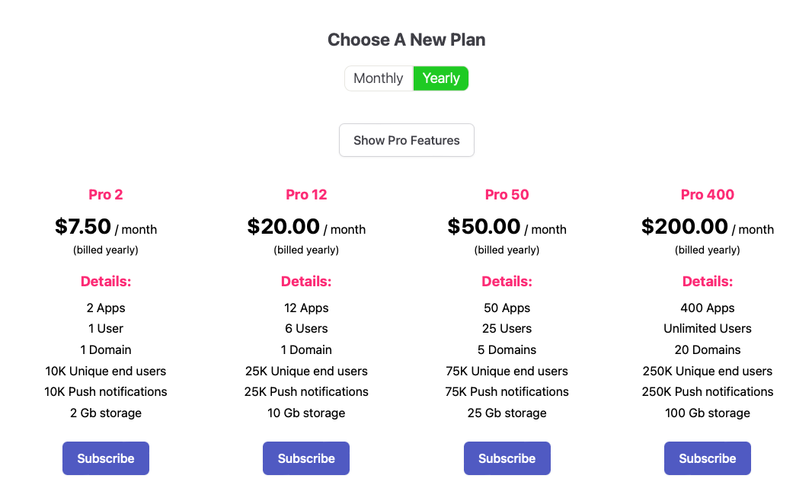This screenshot has width=812, height=504.
Task: Click the $200.00 price text
Action: (684, 227)
